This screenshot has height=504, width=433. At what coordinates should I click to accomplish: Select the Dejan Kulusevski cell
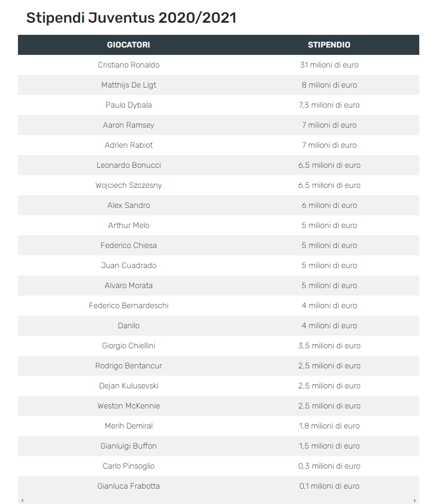128,386
